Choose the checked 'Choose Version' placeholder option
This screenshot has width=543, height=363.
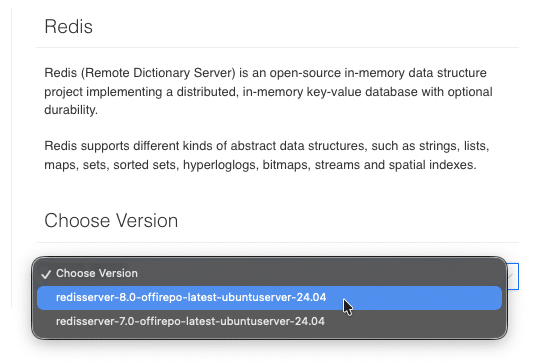(269, 273)
